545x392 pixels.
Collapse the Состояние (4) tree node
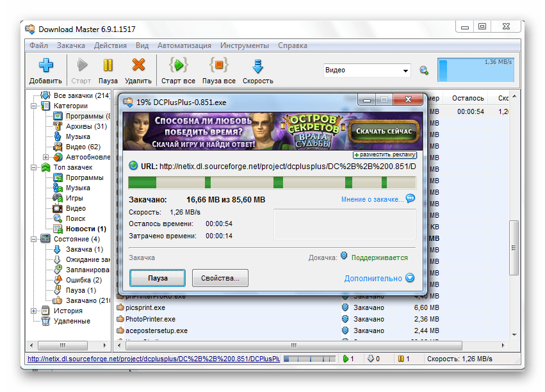click(34, 239)
